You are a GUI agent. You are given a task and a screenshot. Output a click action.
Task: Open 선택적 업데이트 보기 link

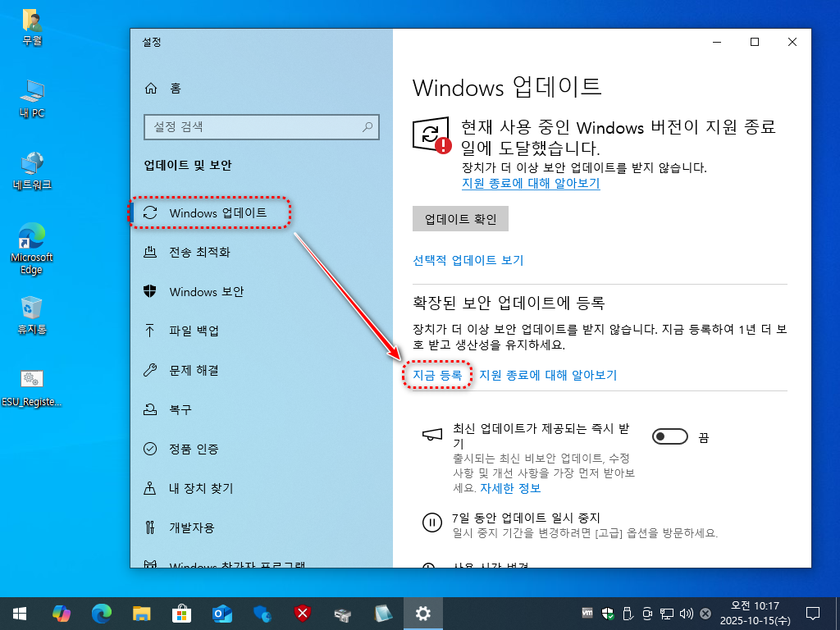pos(468,260)
